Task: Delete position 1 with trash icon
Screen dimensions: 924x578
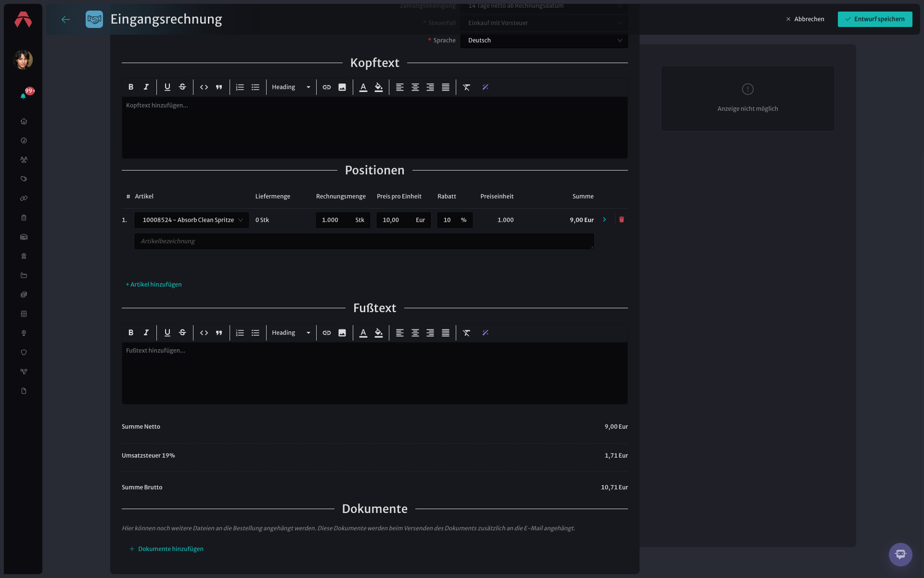Action: click(621, 220)
